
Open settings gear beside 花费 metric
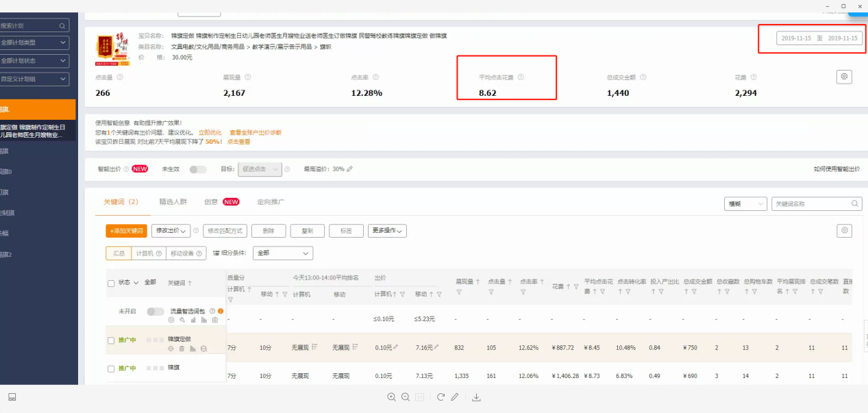[844, 77]
